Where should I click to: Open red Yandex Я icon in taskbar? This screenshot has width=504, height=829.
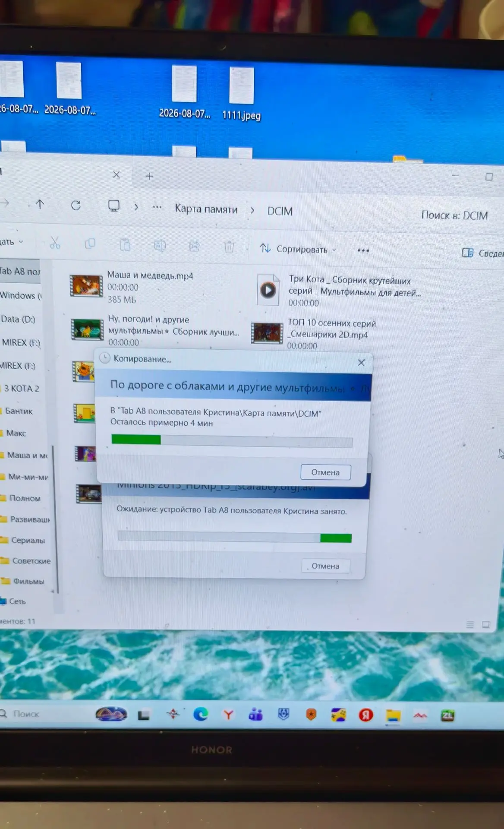366,715
